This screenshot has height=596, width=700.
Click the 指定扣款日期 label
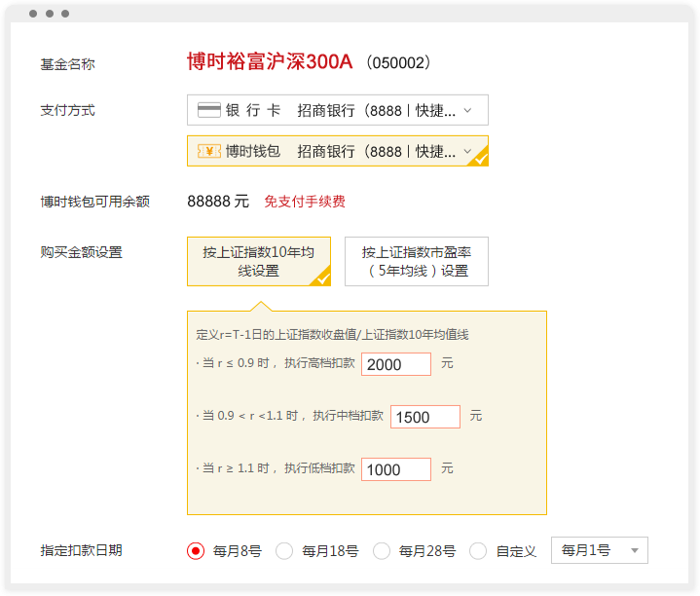[81, 550]
